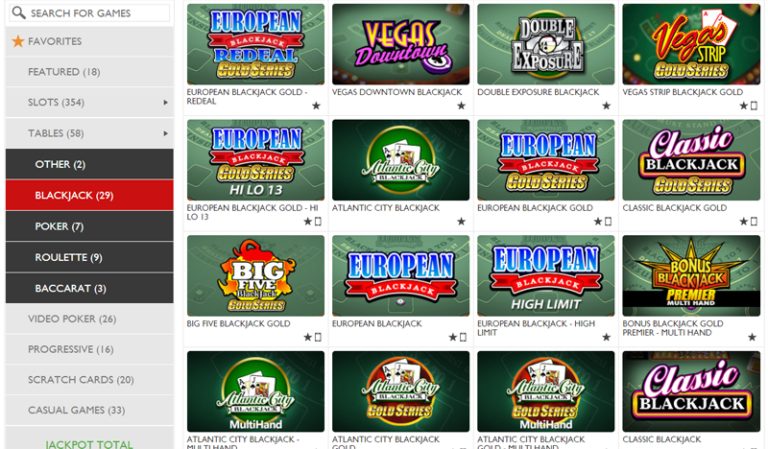Star the Bonus Blackjack Gold Premier game
The width and height of the screenshot is (768, 449).
(752, 337)
